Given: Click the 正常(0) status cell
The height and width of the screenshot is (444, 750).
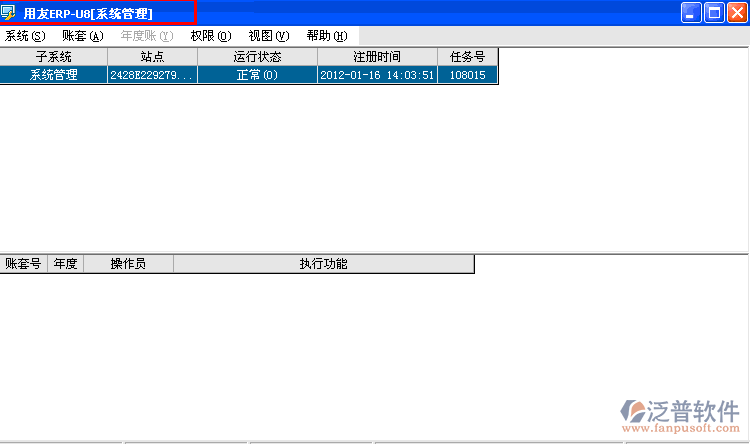Looking at the screenshot, I should coord(257,75).
